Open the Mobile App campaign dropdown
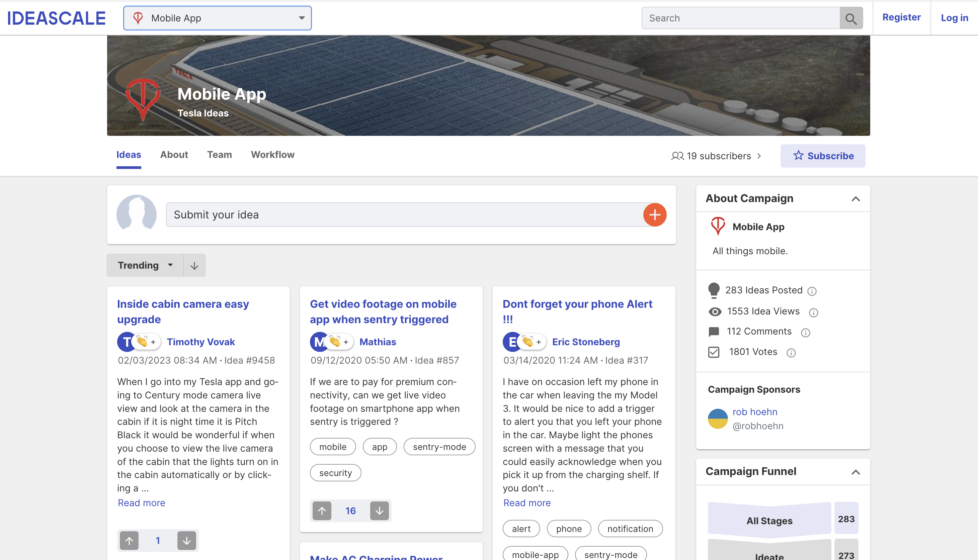 click(x=217, y=18)
